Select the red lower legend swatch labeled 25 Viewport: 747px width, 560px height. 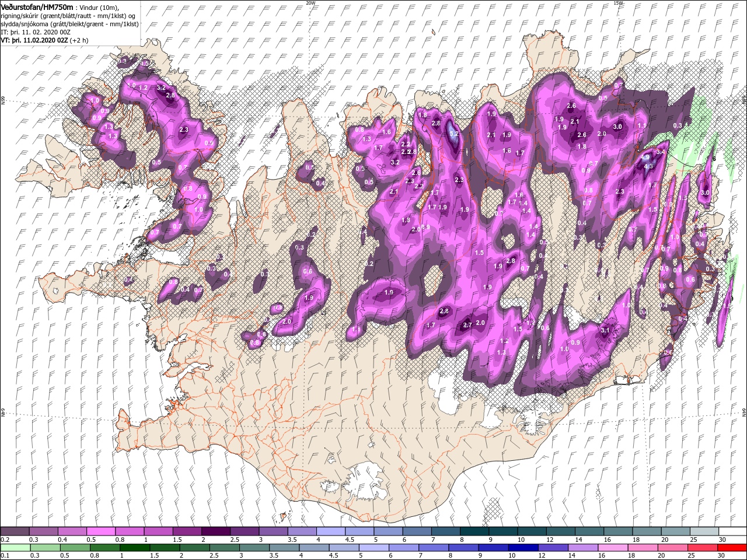[x=702, y=548]
